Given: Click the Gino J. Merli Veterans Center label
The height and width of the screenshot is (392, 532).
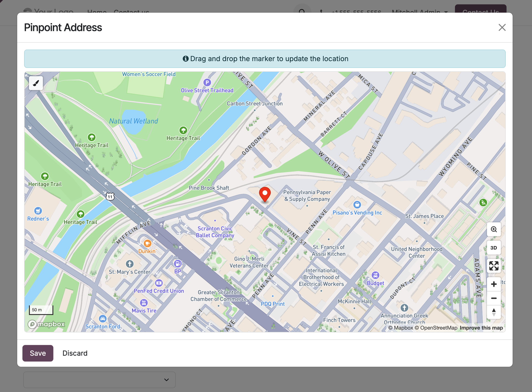Looking at the screenshot, I should pos(249,262).
